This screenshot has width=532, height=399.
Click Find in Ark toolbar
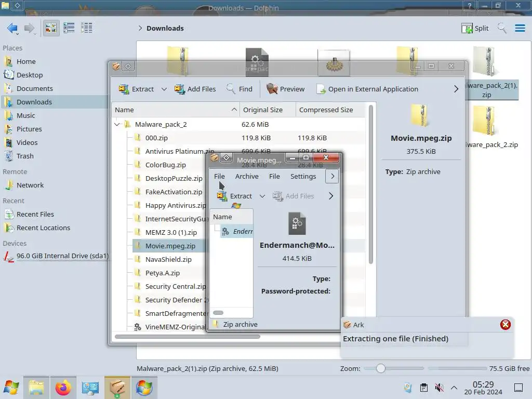point(239,89)
